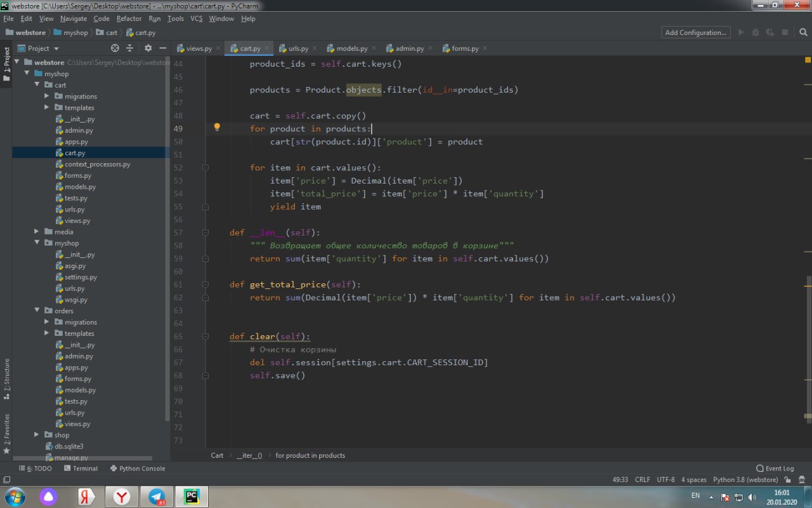Switch to the models.py tab
The image size is (812, 508).
[x=351, y=48]
